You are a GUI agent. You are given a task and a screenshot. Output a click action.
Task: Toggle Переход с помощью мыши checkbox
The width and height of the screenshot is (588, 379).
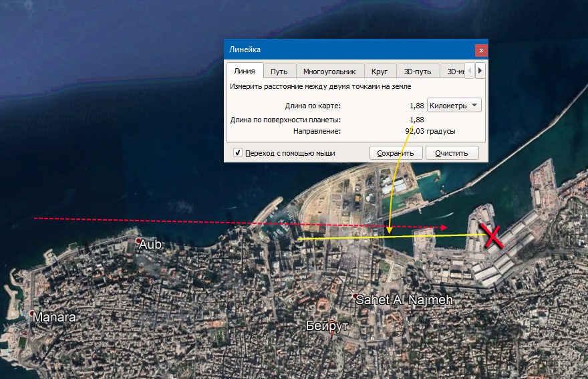click(x=237, y=152)
